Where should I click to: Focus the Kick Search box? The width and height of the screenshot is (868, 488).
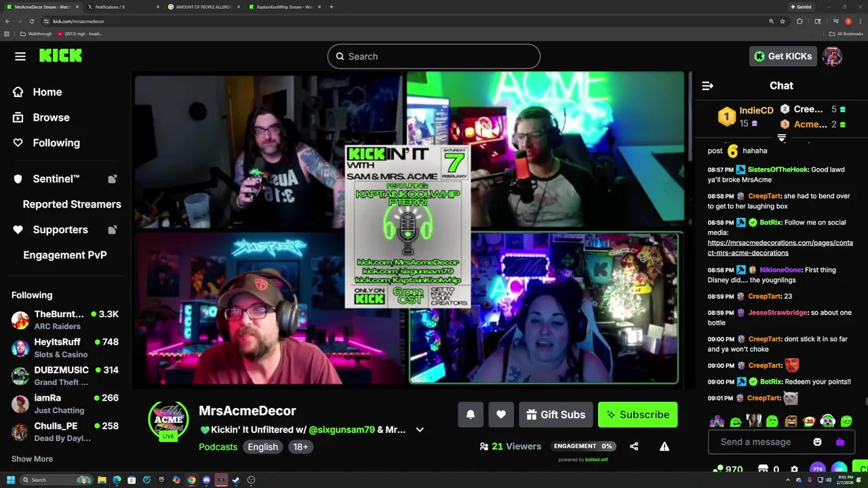pyautogui.click(x=434, y=56)
